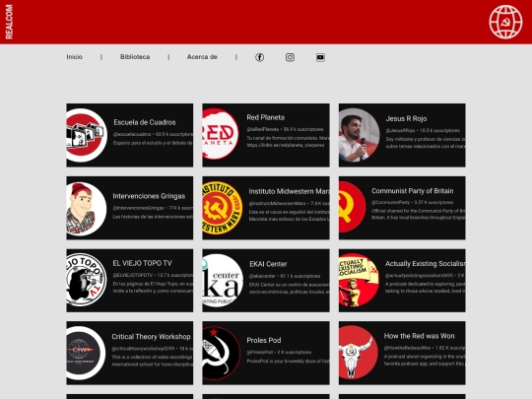
Task: Click the Critical Theory Workshop logo
Action: pos(86,353)
